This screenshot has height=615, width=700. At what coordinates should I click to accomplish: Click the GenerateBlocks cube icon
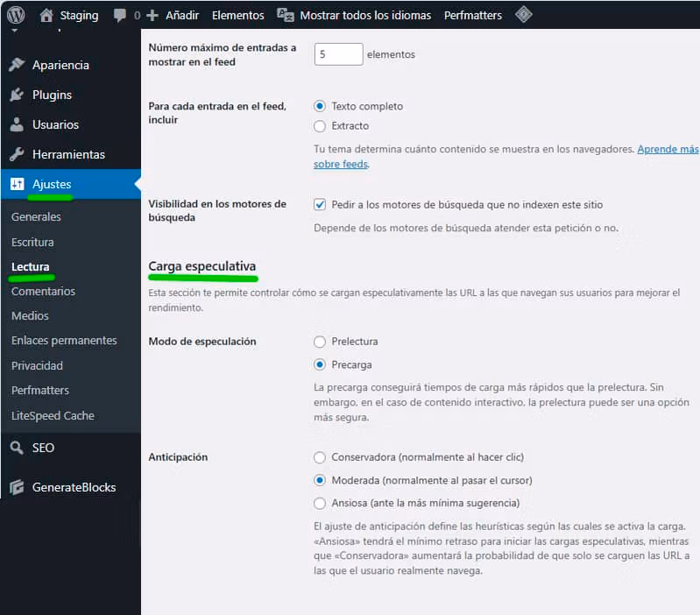coord(17,487)
